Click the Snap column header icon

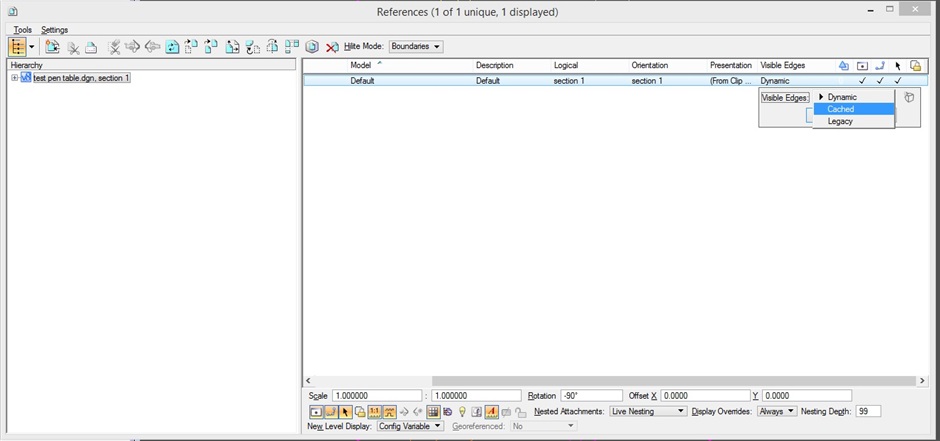[879, 65]
